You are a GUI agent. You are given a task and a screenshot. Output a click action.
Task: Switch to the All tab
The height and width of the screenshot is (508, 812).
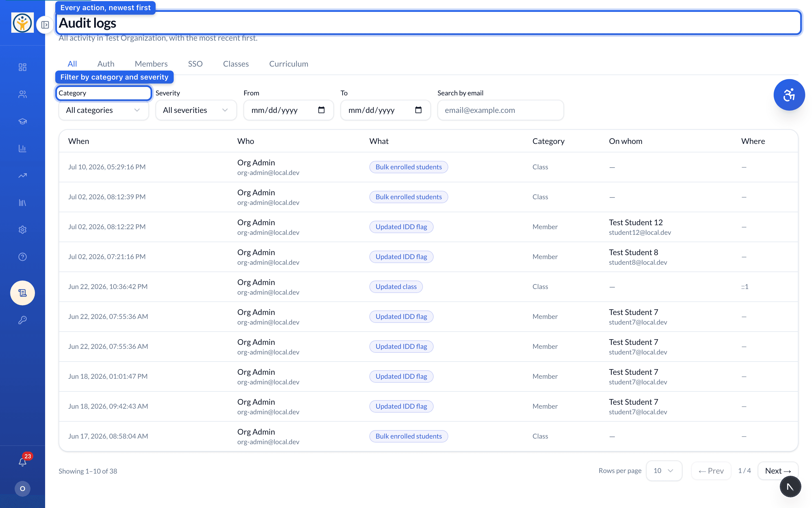pos(72,64)
